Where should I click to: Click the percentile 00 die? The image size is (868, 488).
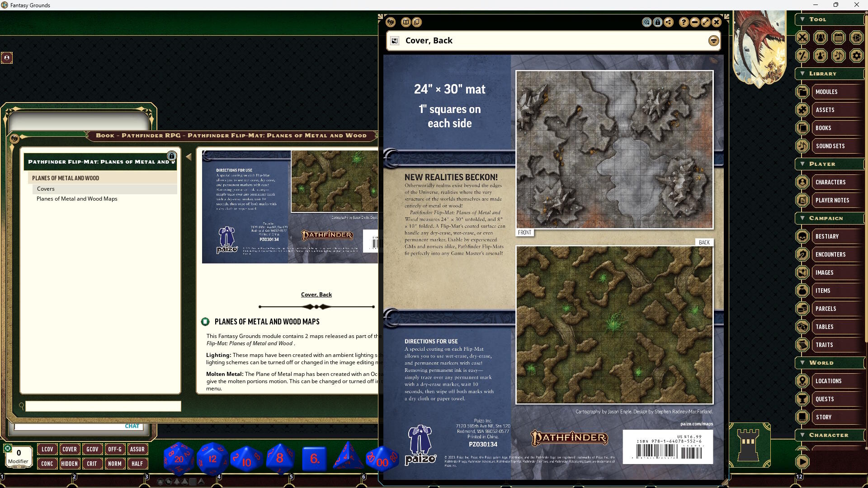tap(382, 460)
